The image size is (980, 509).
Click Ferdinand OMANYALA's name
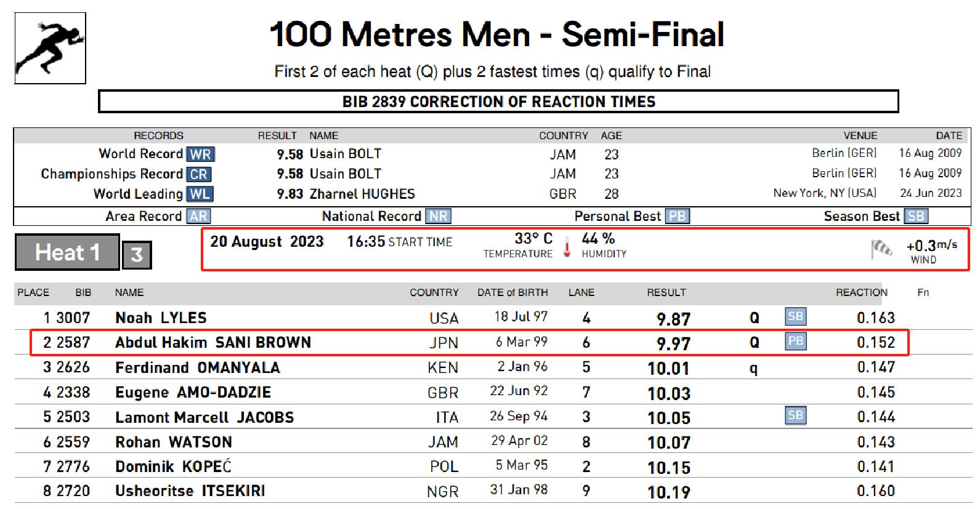click(x=197, y=368)
